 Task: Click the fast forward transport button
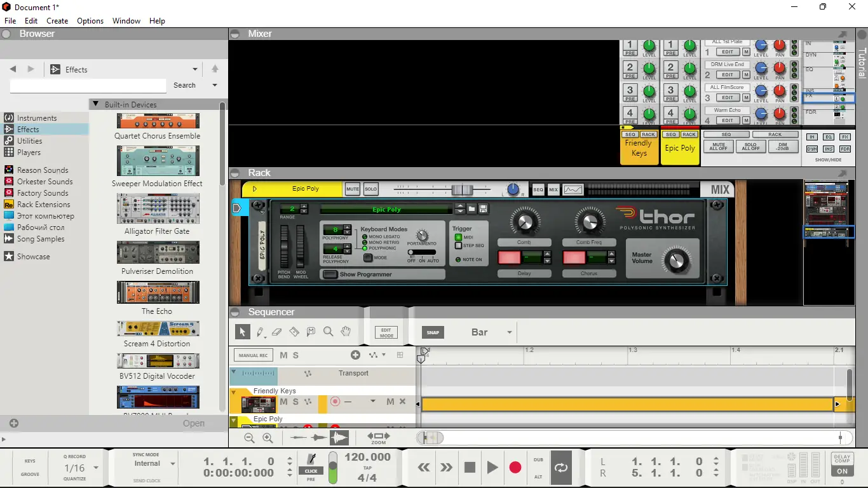pos(447,468)
